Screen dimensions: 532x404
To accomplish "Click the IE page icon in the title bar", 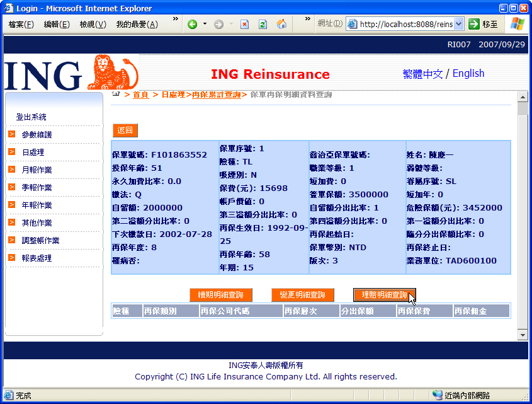I will point(8,8).
